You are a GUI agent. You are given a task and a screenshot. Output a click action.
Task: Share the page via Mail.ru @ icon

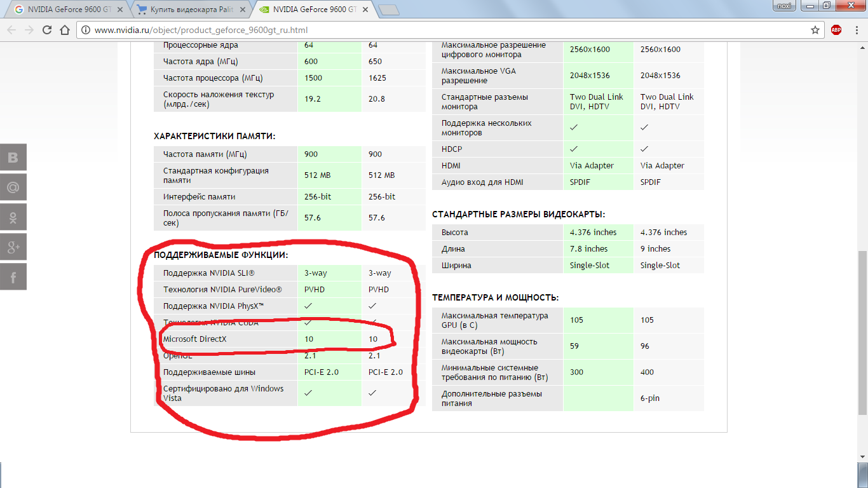point(13,187)
